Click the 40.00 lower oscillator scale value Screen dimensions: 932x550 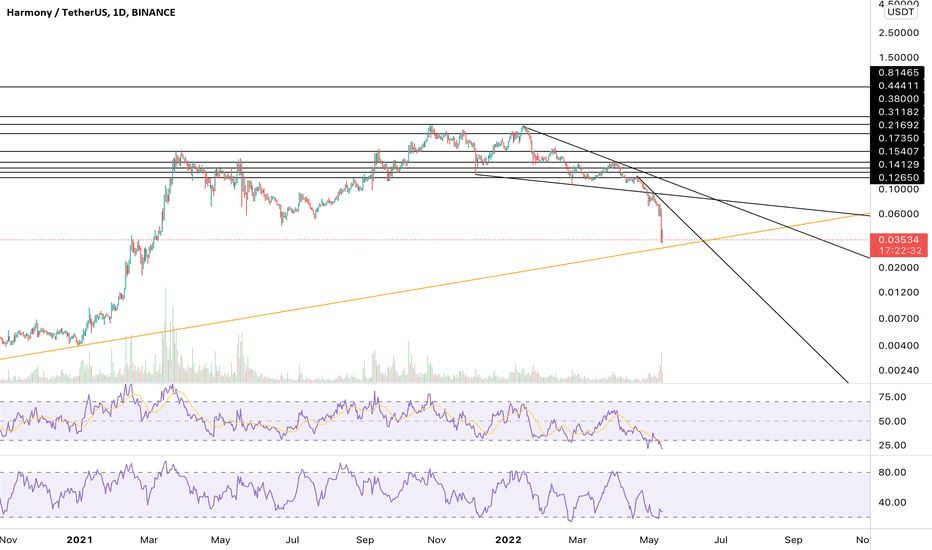pyautogui.click(x=892, y=502)
